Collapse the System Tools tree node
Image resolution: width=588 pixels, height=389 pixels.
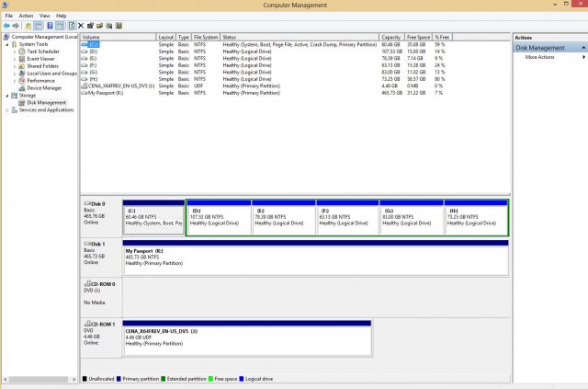(8, 44)
